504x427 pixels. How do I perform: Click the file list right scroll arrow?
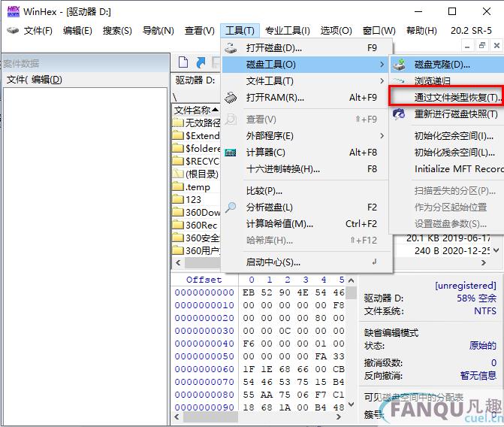click(484, 263)
